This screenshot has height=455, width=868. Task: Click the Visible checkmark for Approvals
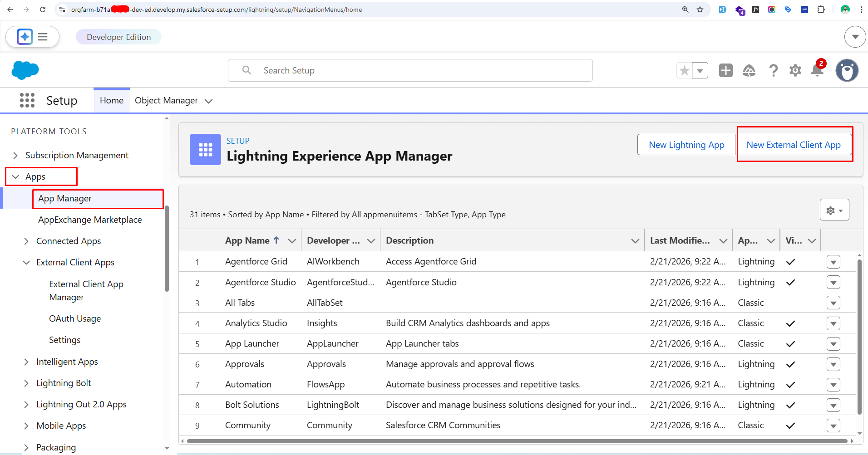click(790, 364)
